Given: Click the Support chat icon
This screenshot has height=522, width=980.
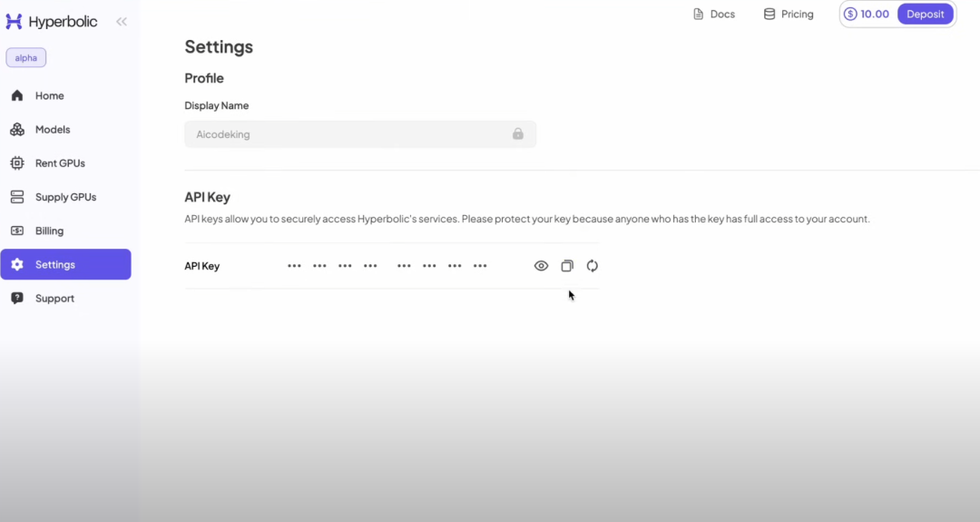Looking at the screenshot, I should point(17,299).
